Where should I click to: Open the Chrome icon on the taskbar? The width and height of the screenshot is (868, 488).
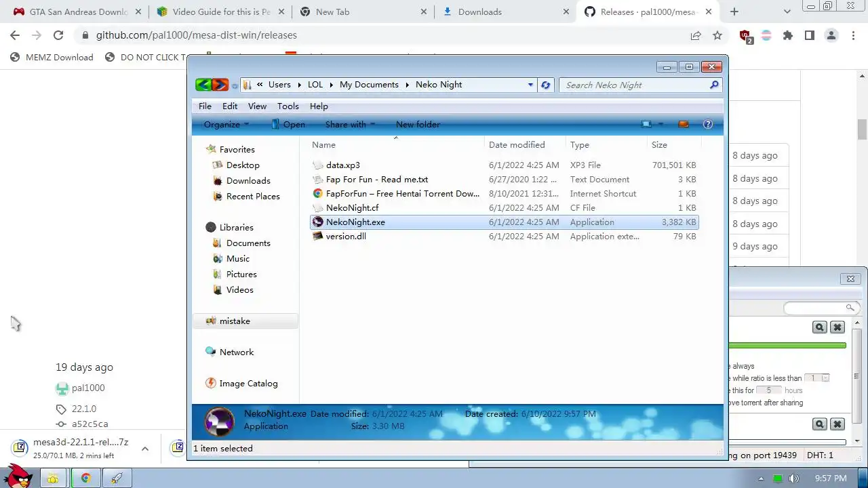click(85, 478)
